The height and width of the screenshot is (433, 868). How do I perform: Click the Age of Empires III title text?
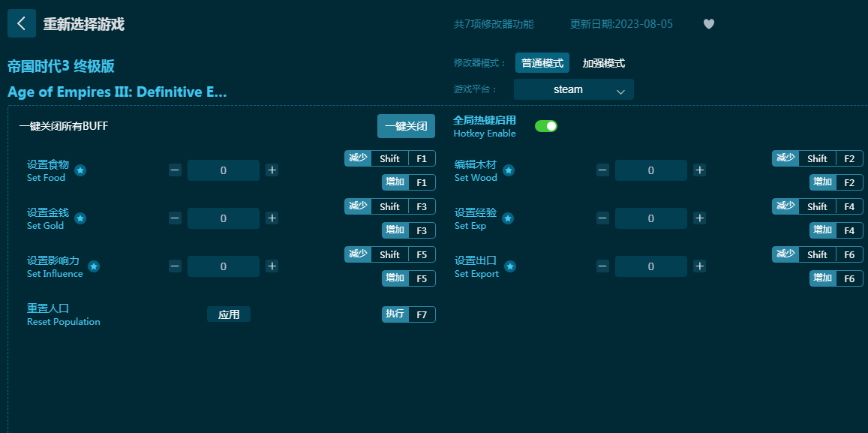tap(117, 92)
